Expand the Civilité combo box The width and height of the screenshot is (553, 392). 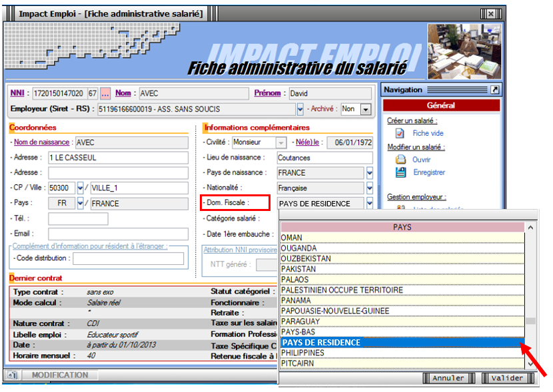click(x=280, y=142)
